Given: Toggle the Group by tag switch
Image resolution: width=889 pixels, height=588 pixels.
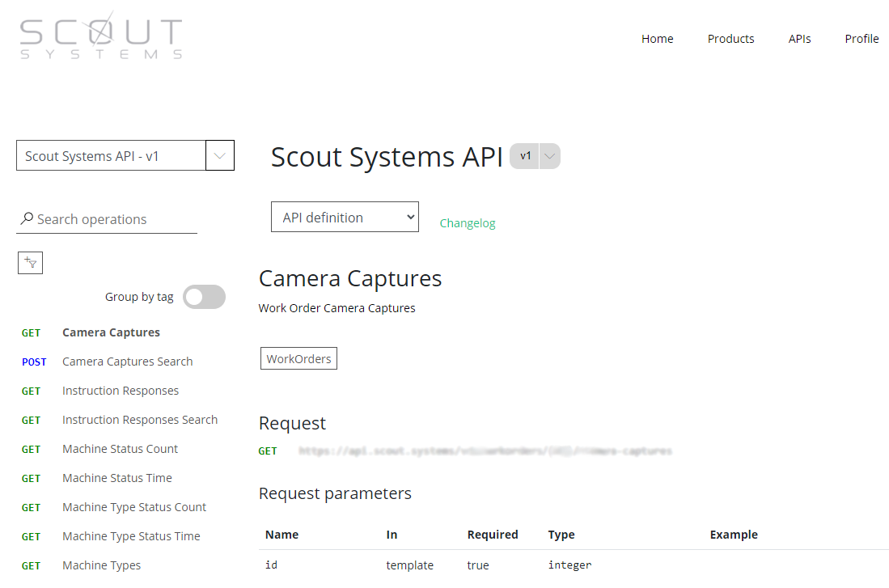Looking at the screenshot, I should 204,297.
